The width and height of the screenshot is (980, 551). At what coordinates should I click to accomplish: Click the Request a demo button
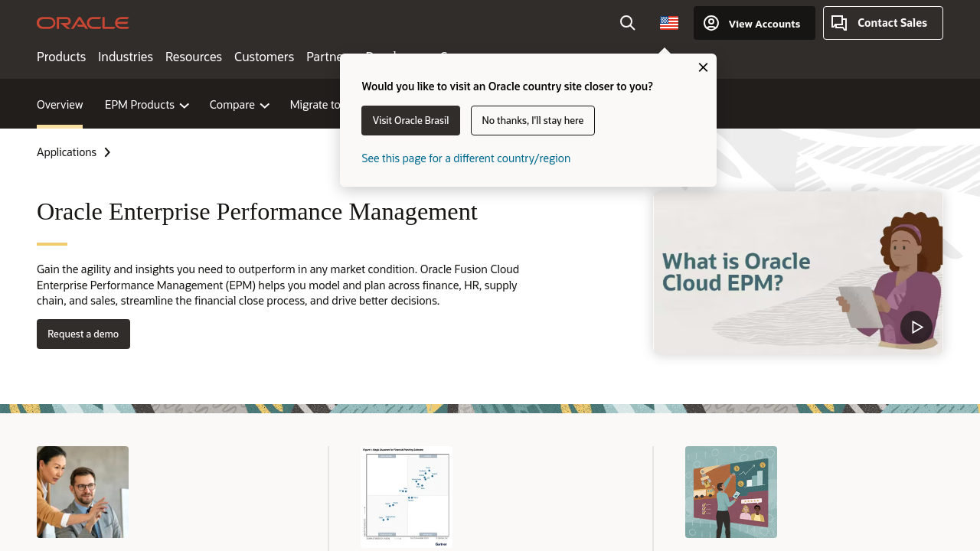(83, 334)
